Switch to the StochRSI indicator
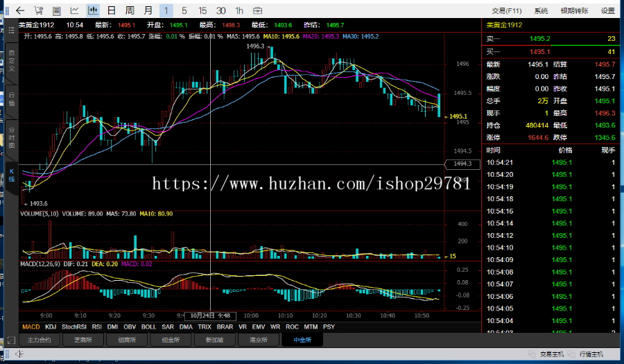 pos(74,327)
